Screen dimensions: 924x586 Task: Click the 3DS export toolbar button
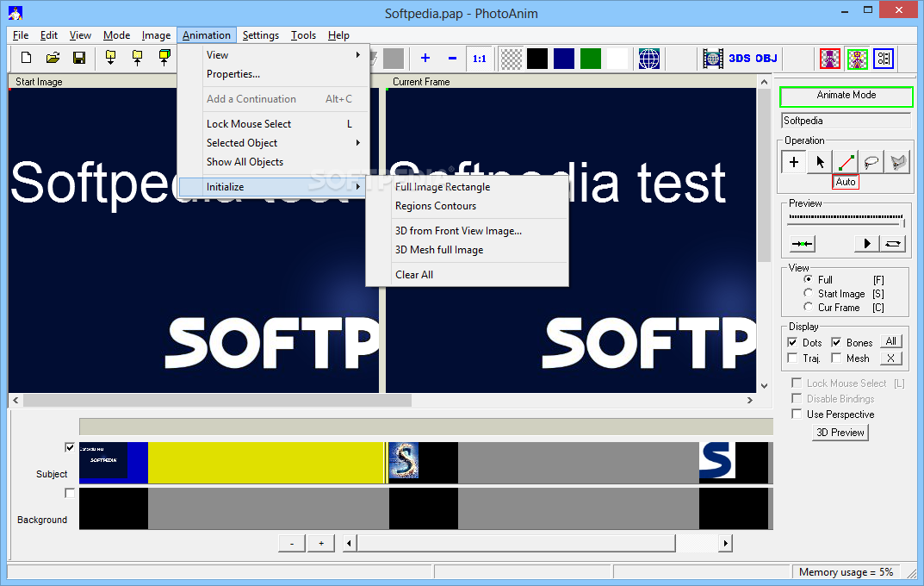(740, 59)
